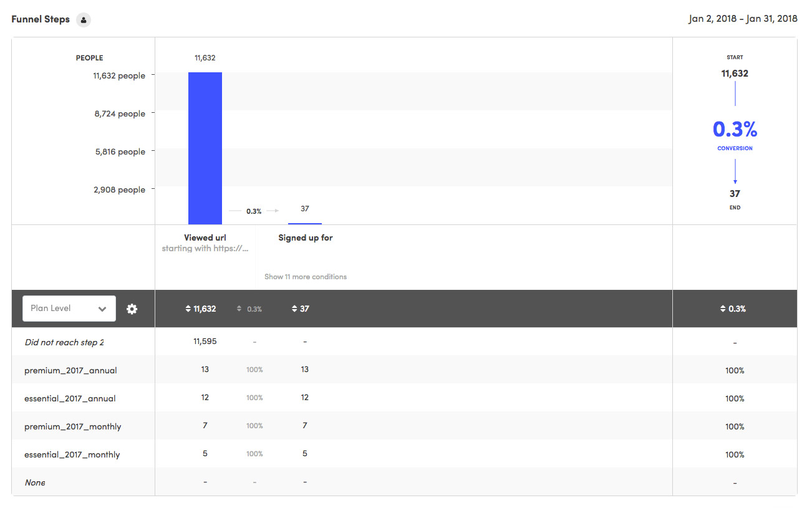812x508 pixels.
Task: Click the step-two 12 in essential_2017_annual row
Action: (x=305, y=398)
